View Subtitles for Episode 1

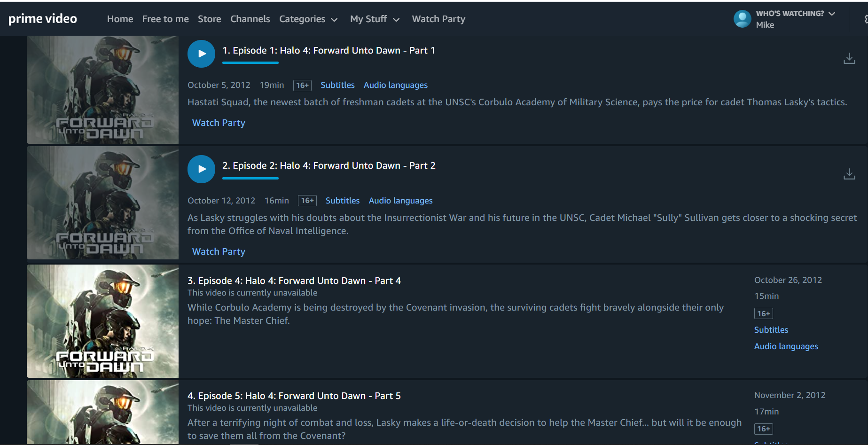click(337, 85)
